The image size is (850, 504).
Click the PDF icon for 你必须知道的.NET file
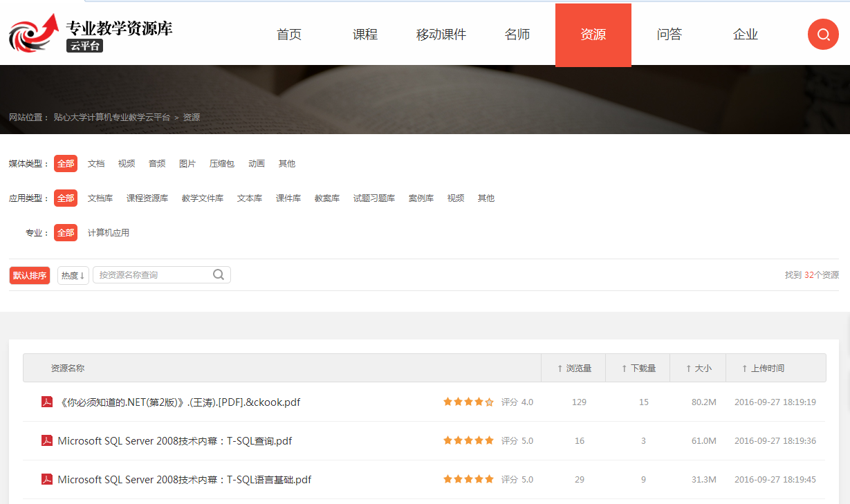(x=47, y=402)
